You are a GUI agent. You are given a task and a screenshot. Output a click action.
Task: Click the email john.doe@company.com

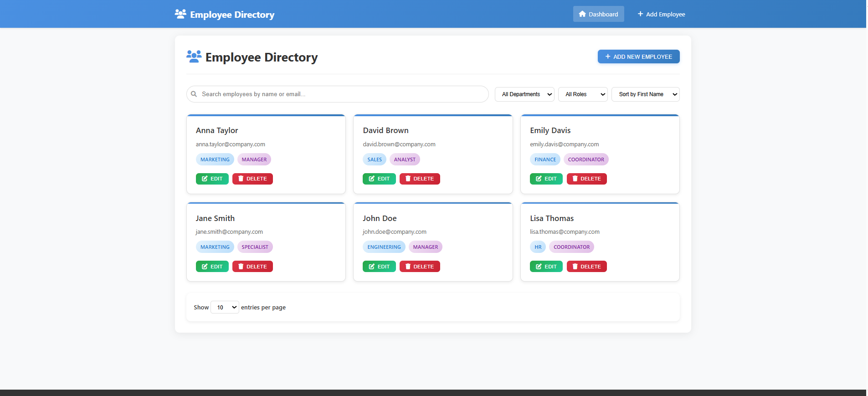395,232
